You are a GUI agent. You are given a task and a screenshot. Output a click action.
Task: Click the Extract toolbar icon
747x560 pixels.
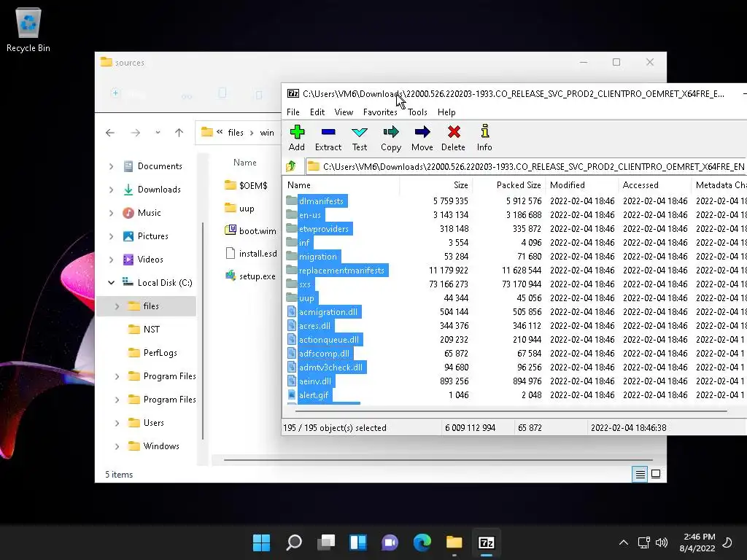328,138
